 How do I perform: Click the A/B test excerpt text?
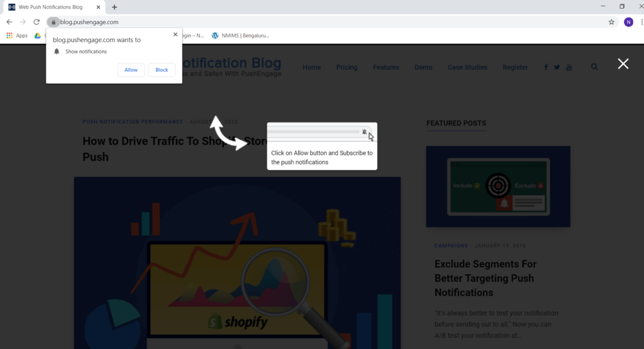tap(496, 324)
